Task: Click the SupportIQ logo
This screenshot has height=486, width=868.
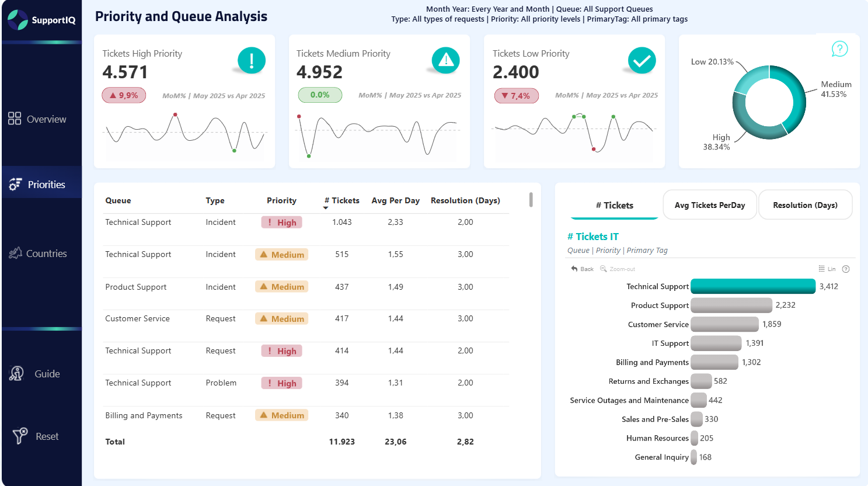Action: 41,20
